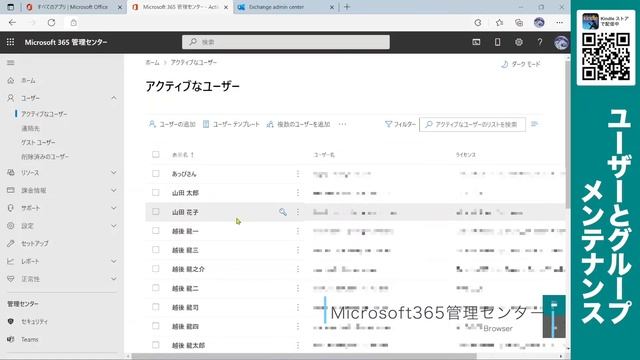Open the Cloud Shell icon in header

(x=476, y=42)
